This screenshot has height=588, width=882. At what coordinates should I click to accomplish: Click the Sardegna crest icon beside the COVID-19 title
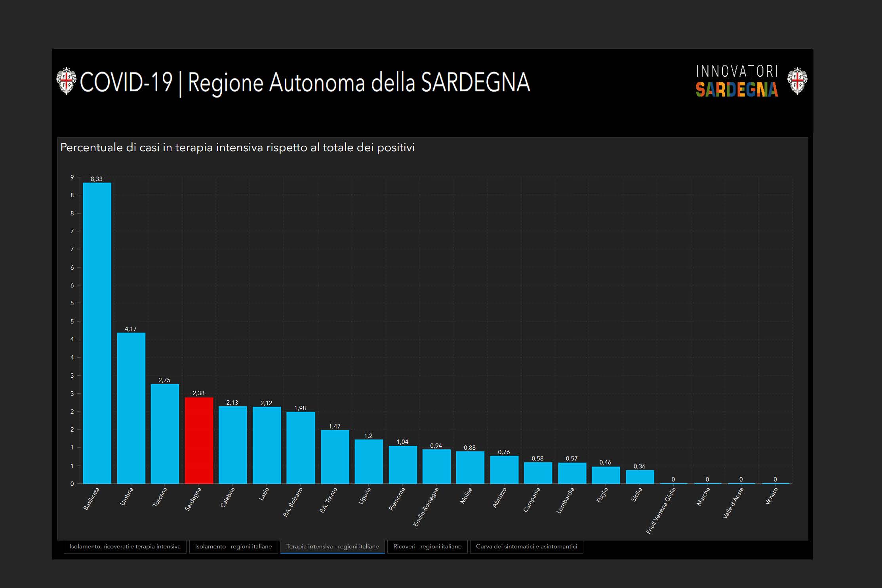tap(66, 81)
